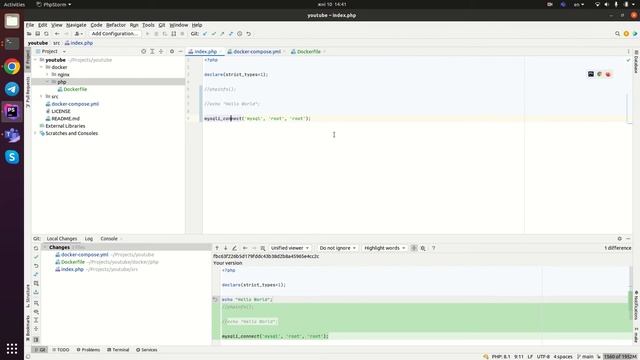640x360 pixels.
Task: Click the Git Push arrow icon
Action: coord(222,34)
